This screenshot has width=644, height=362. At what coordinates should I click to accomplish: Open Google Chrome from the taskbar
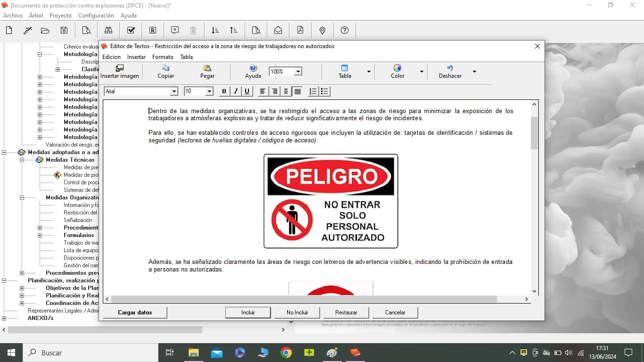286,353
